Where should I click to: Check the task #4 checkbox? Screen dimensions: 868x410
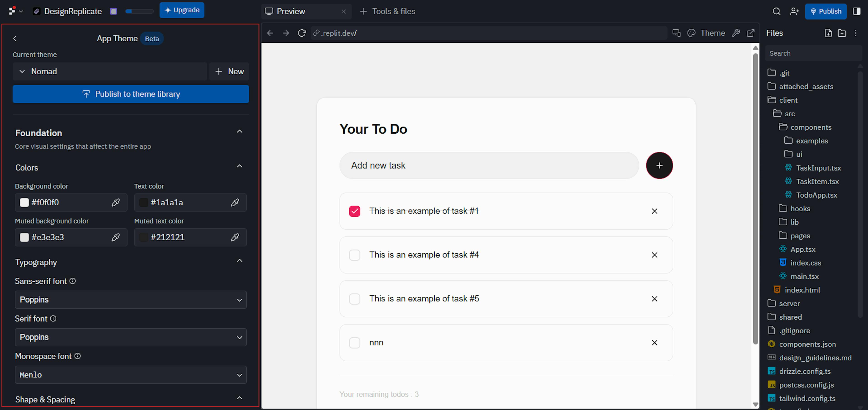[x=354, y=255]
